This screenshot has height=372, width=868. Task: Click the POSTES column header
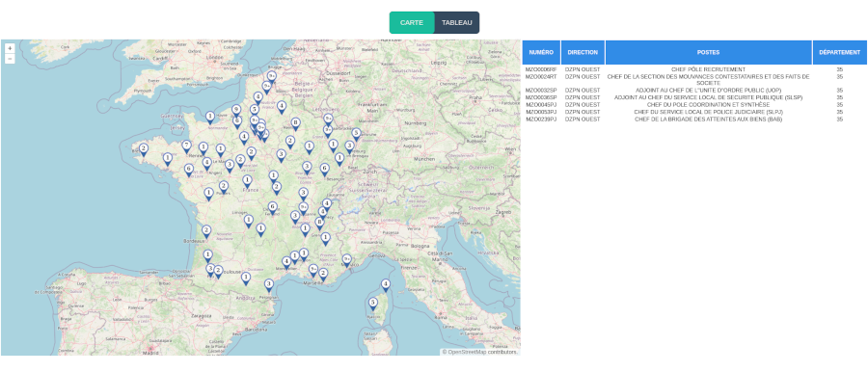pyautogui.click(x=708, y=53)
